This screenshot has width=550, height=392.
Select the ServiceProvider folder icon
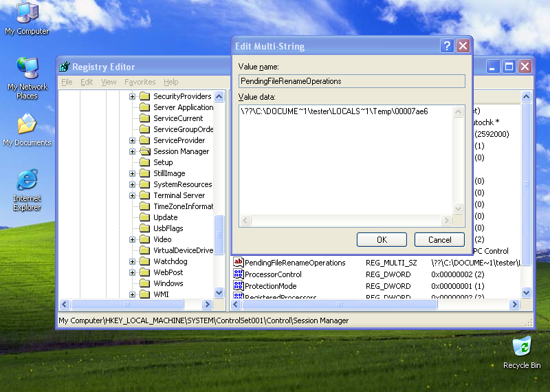[145, 140]
